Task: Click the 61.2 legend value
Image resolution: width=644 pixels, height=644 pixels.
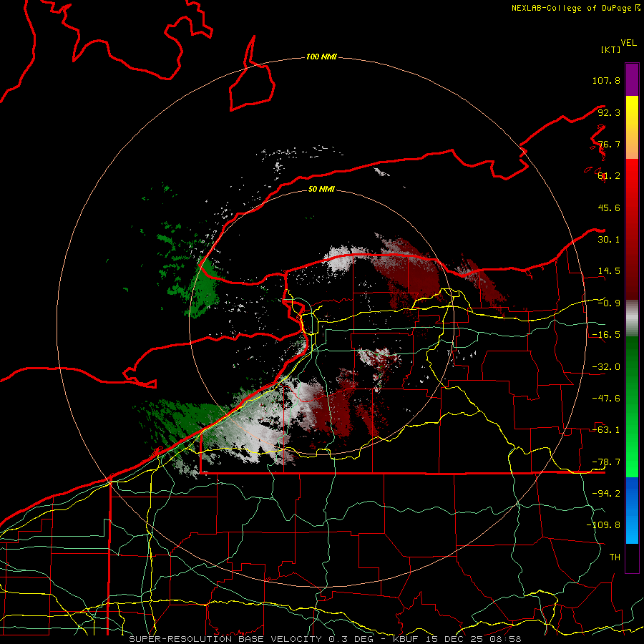Action: [x=609, y=176]
